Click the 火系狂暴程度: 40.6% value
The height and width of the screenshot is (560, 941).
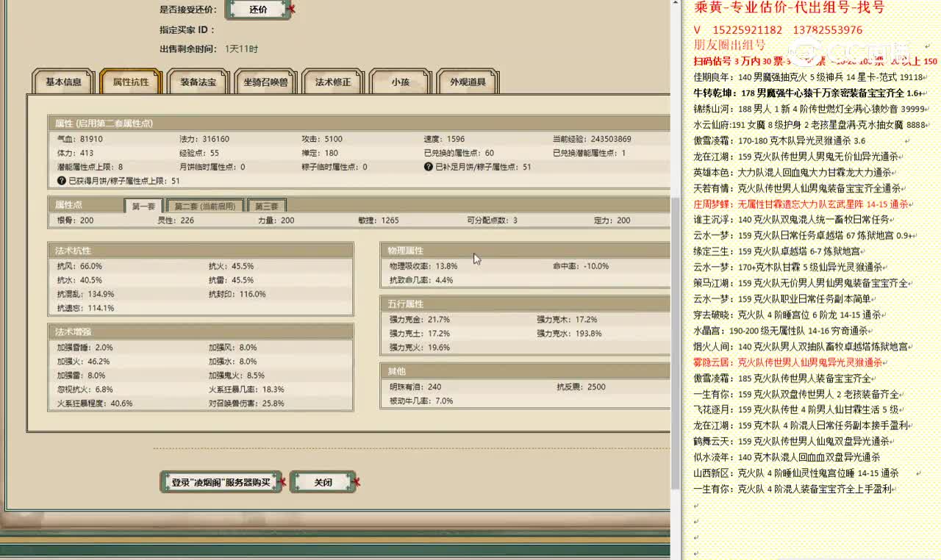click(x=95, y=403)
